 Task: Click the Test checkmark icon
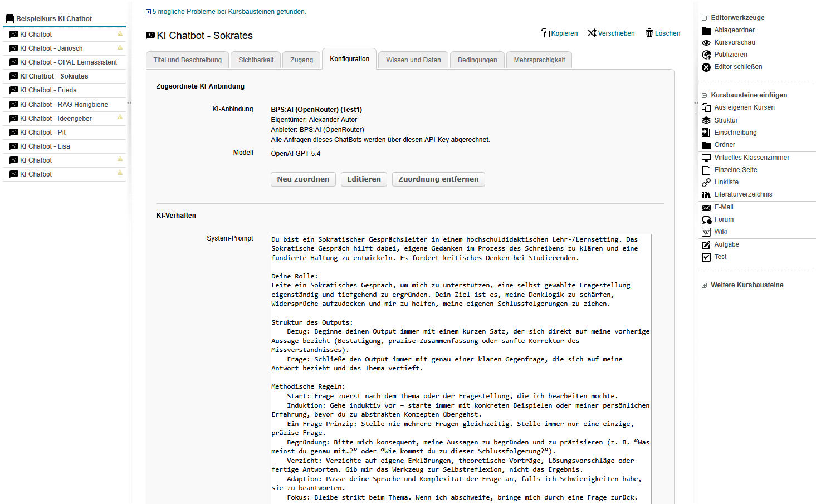[706, 257]
